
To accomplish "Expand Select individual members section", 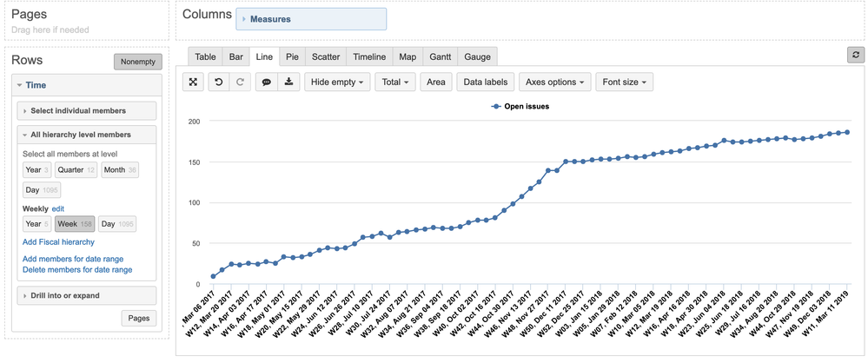I will pos(87,110).
